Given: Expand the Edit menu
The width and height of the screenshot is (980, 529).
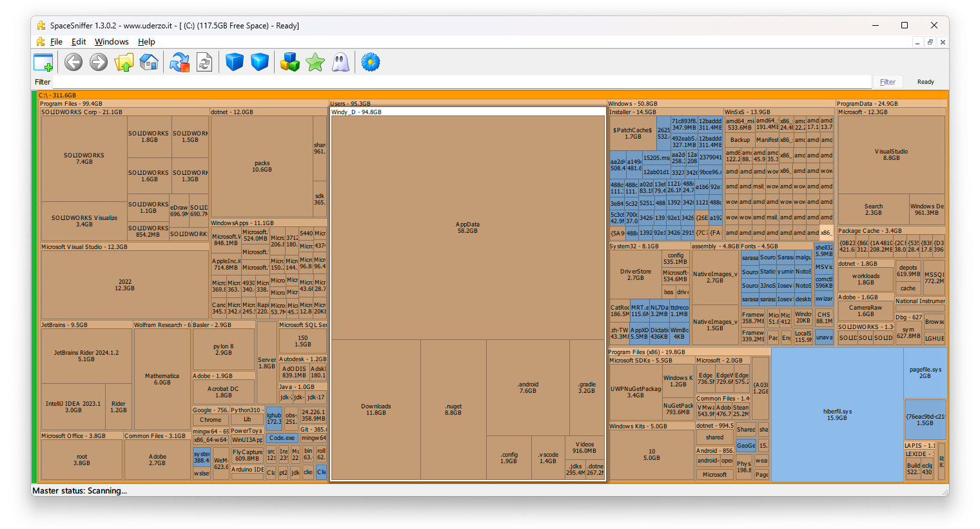Looking at the screenshot, I should (79, 42).
